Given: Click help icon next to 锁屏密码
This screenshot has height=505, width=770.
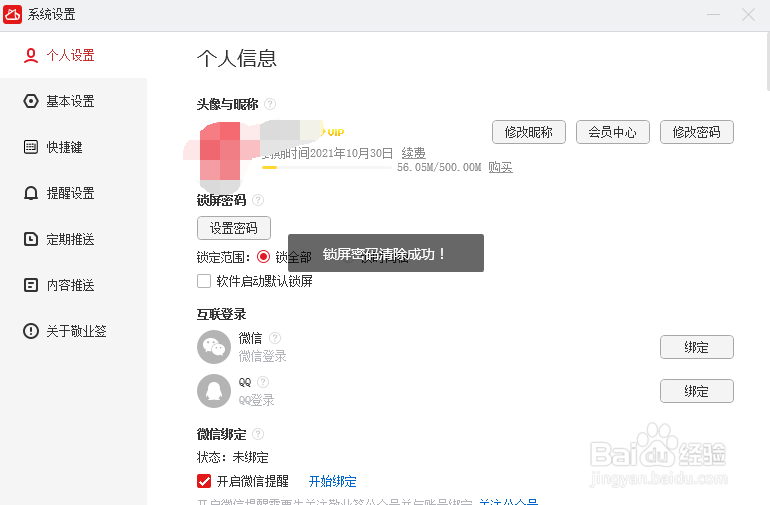Looking at the screenshot, I should [258, 200].
